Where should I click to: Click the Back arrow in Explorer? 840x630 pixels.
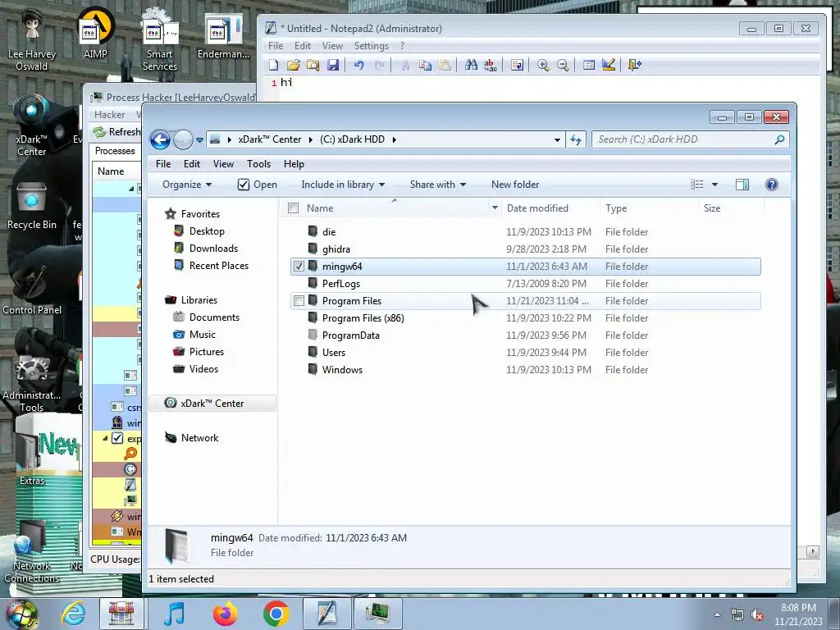[x=160, y=139]
